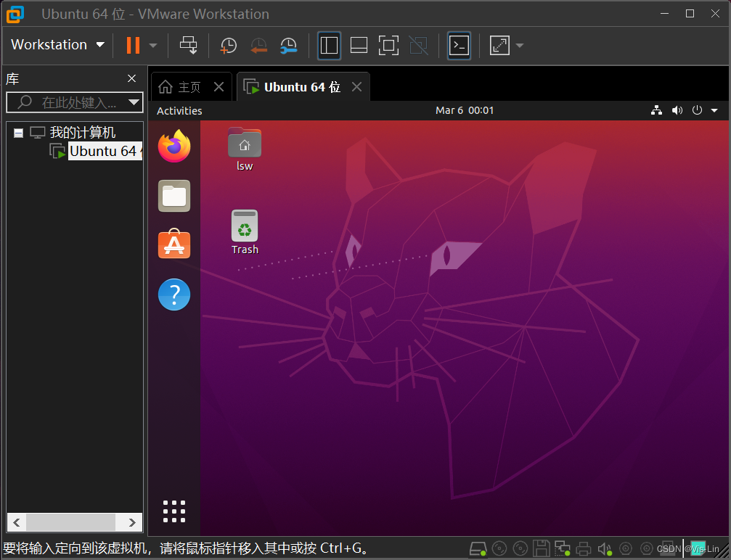Open the Workstation menu

(x=57, y=45)
